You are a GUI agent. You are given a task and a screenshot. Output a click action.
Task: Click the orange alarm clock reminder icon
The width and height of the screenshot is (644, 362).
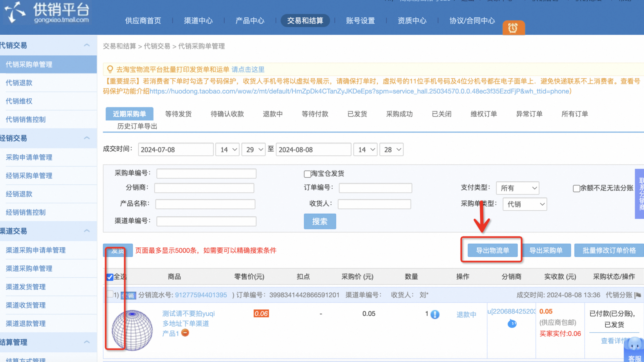point(513,28)
